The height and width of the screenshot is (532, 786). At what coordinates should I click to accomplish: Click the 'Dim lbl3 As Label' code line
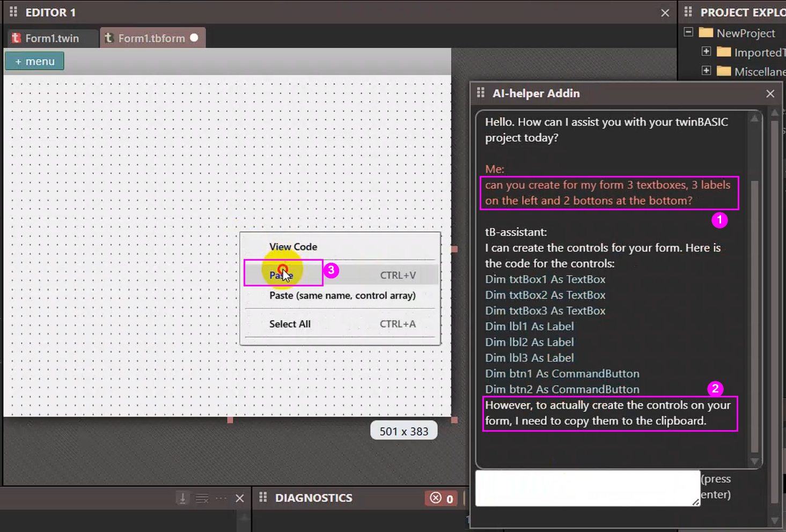pos(530,358)
